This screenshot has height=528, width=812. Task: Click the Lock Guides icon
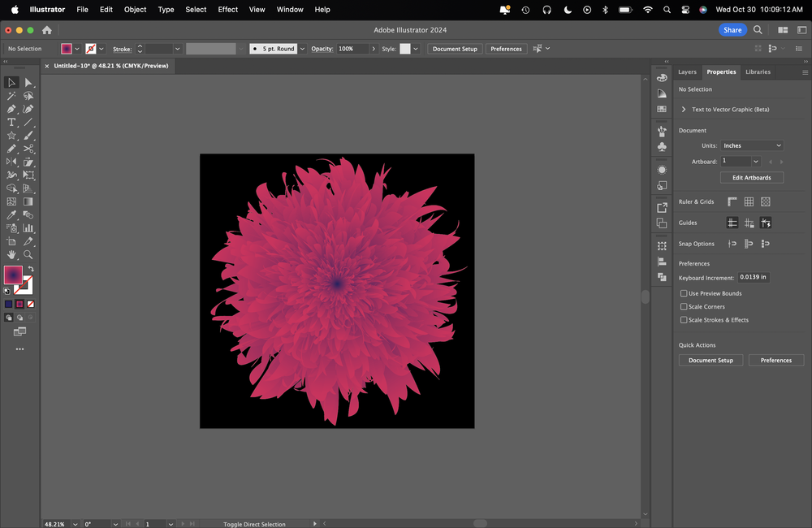(749, 223)
